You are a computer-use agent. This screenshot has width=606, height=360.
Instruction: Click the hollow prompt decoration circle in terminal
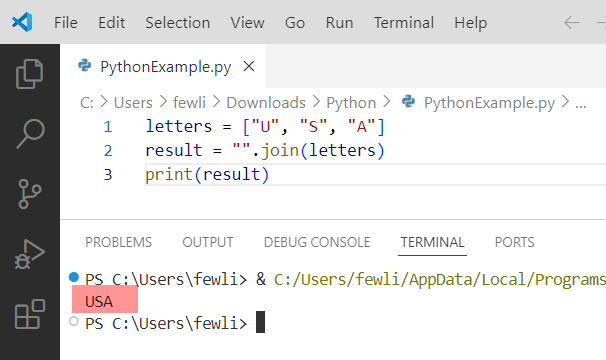click(74, 321)
